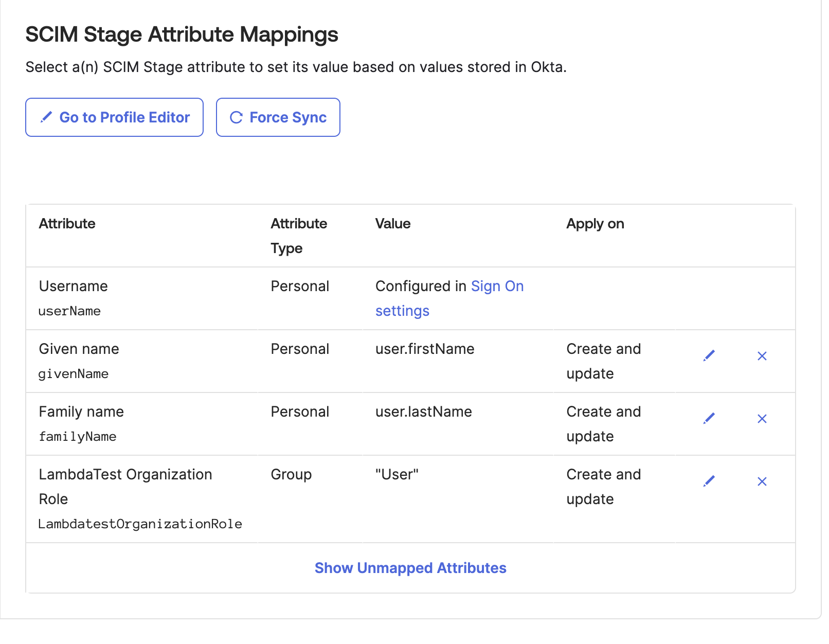Edit the LambdaTest Organization Role mapping
The width and height of the screenshot is (829, 644).
click(x=709, y=481)
